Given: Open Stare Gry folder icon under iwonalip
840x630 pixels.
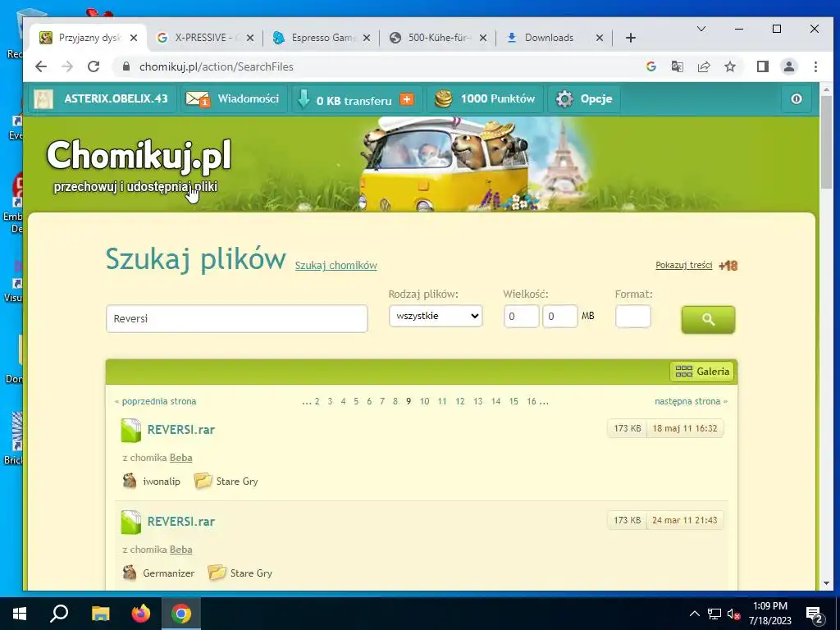Looking at the screenshot, I should [x=203, y=481].
